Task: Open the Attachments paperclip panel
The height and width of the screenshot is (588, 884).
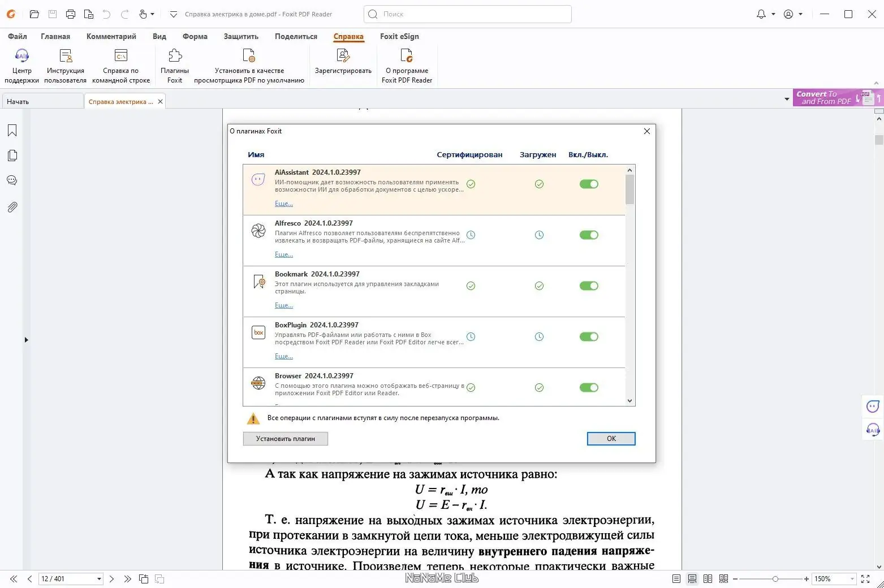Action: point(12,207)
